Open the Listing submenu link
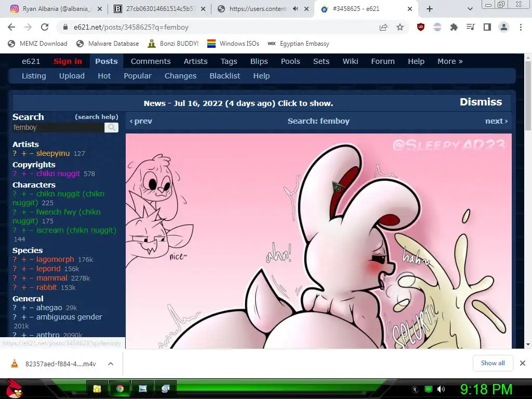 (34, 76)
